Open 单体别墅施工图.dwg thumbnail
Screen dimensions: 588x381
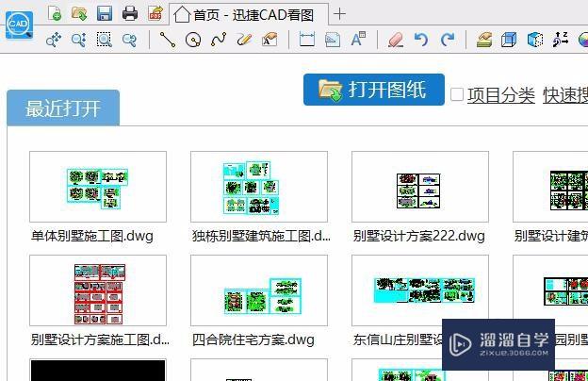pos(98,187)
